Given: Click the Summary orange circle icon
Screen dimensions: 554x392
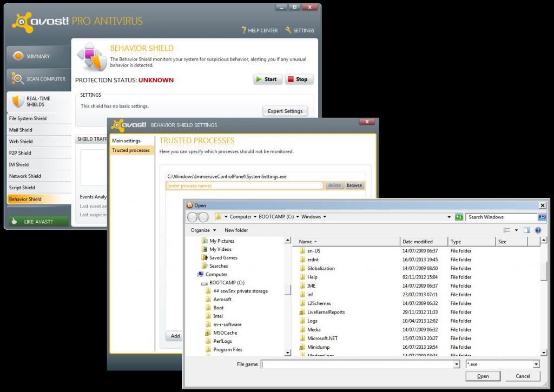Looking at the screenshot, I should pyautogui.click(x=18, y=56).
